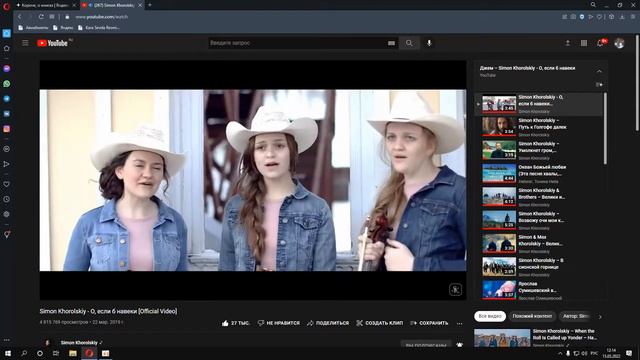Show more filter chips with right arrow

(600, 316)
